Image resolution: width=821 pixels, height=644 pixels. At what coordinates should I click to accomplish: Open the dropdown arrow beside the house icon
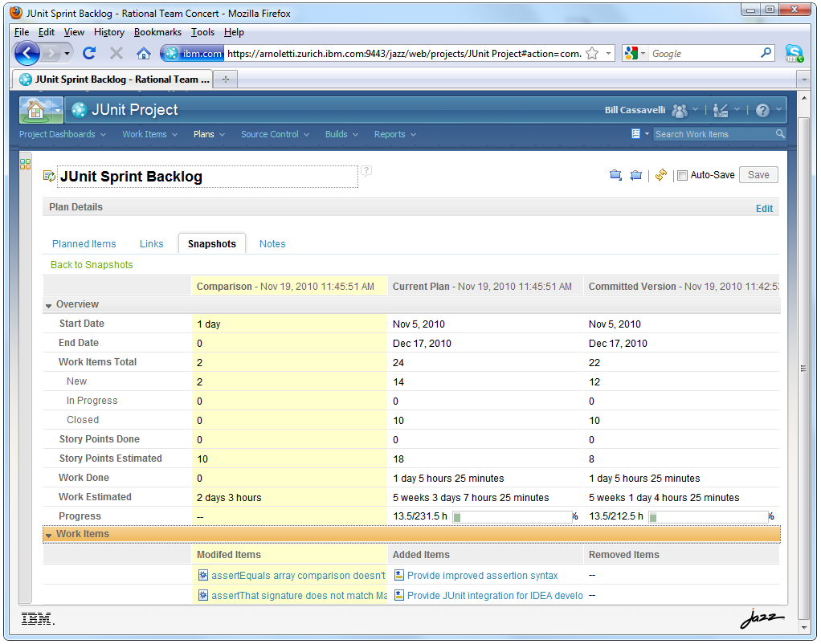tap(57, 110)
